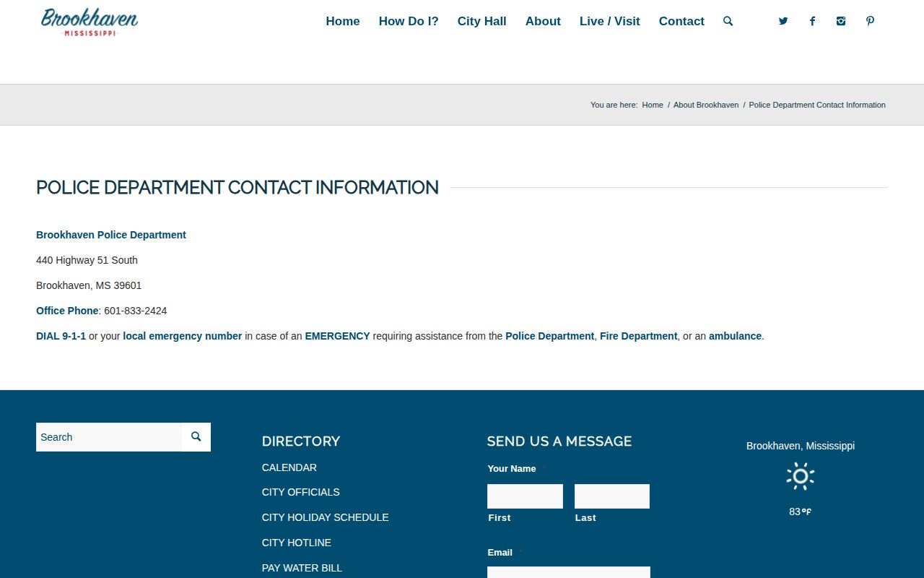The height and width of the screenshot is (578, 924).
Task: Click the sunny weather icon
Action: pyautogui.click(x=801, y=476)
